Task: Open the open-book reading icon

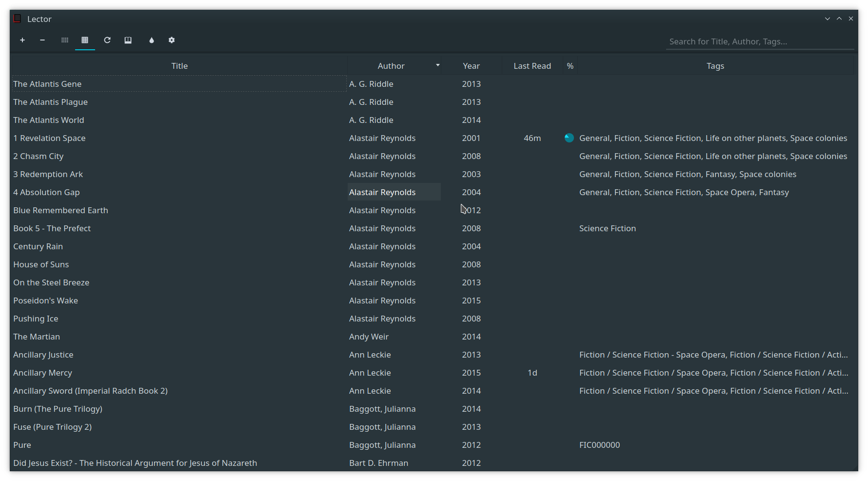Action: pyautogui.click(x=128, y=40)
